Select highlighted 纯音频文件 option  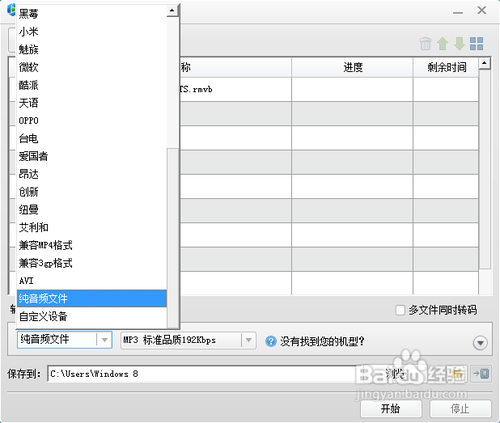coord(92,298)
